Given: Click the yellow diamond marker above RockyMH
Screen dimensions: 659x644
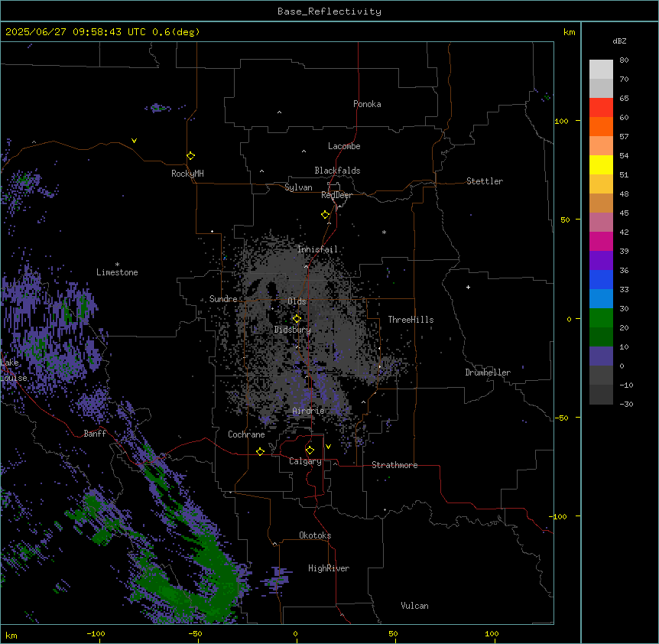Looking at the screenshot, I should pyautogui.click(x=190, y=156).
